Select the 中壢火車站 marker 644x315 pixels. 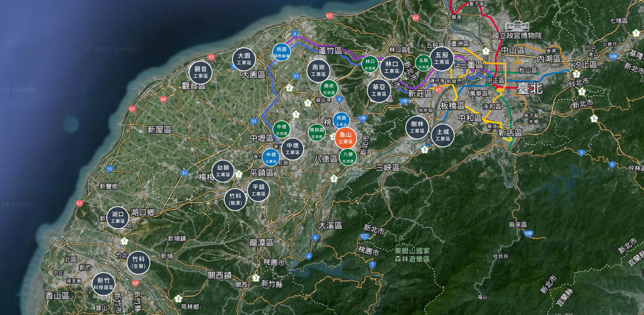coord(271,158)
